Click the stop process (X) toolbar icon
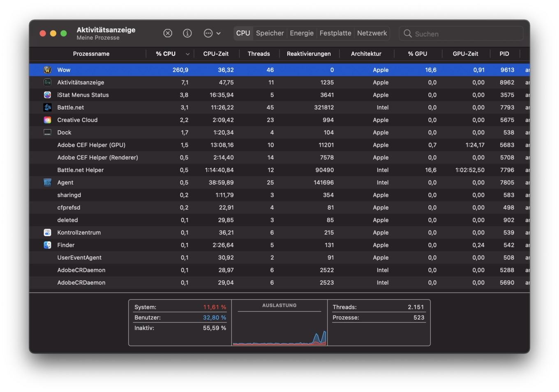Viewport: 559px width, 392px height. tap(168, 33)
